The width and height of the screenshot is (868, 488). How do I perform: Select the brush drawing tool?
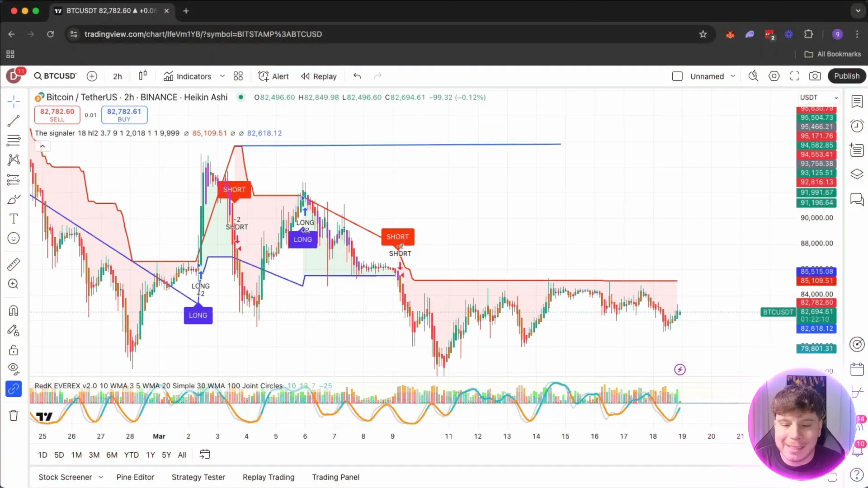click(14, 199)
